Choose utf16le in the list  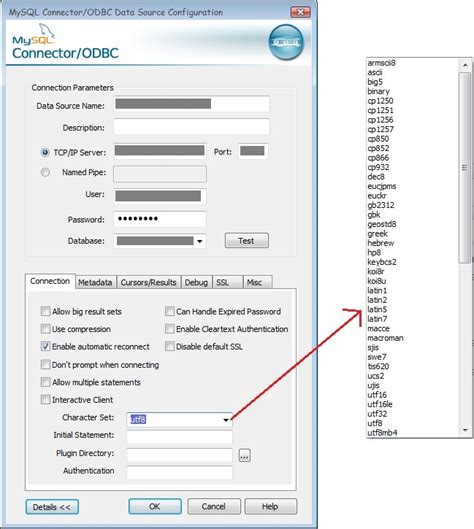[380, 404]
